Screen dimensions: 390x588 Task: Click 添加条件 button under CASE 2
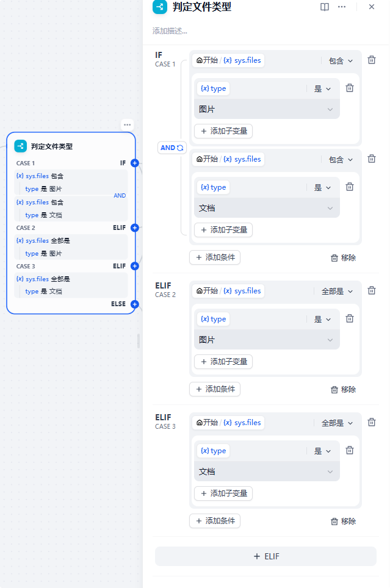215,389
